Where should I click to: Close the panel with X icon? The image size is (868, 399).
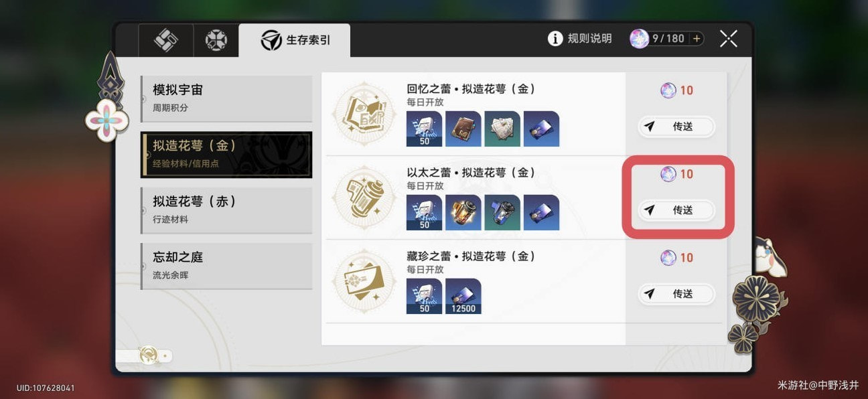pyautogui.click(x=728, y=39)
